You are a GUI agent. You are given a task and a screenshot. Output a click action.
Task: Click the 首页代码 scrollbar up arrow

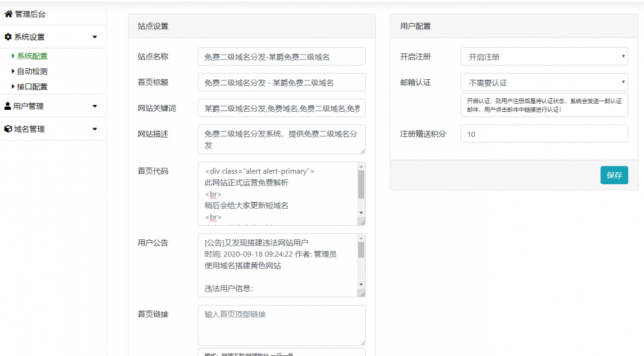tap(361, 166)
